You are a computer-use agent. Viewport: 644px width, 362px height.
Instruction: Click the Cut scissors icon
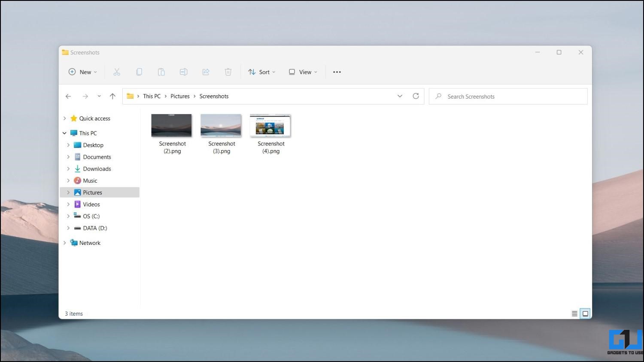[x=117, y=72]
